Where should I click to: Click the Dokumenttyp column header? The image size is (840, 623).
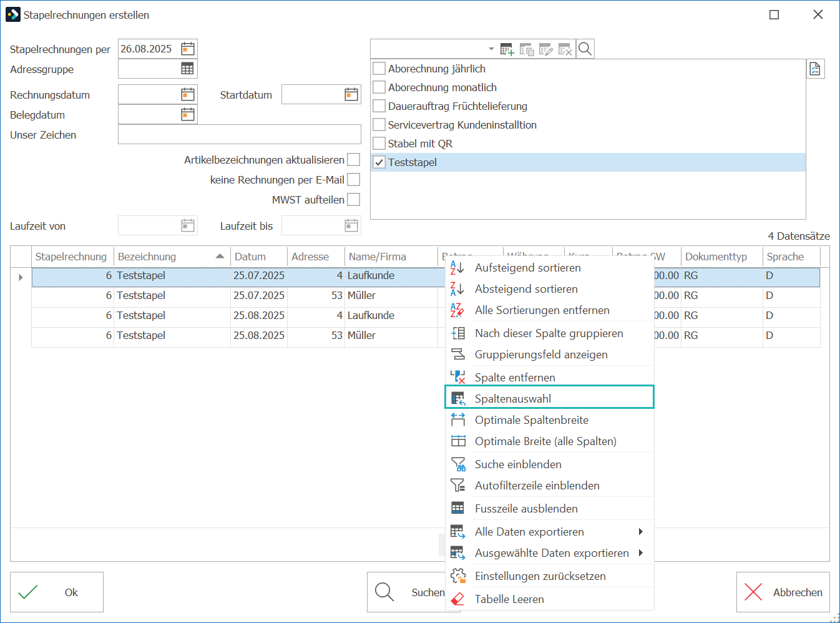tap(721, 257)
